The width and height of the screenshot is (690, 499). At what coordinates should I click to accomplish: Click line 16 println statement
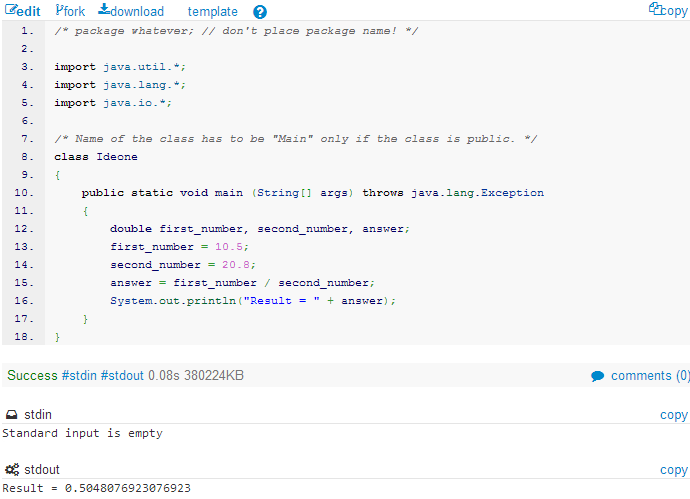[x=253, y=301]
